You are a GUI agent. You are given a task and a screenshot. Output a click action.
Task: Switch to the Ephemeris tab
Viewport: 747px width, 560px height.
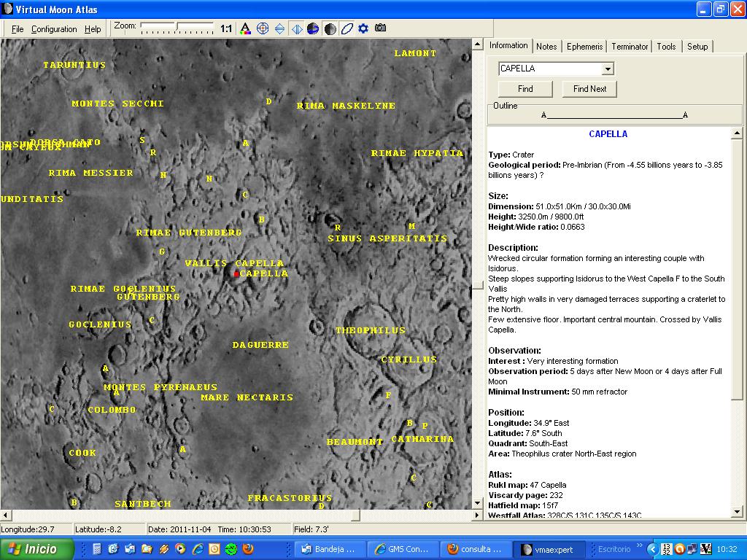[x=584, y=46]
